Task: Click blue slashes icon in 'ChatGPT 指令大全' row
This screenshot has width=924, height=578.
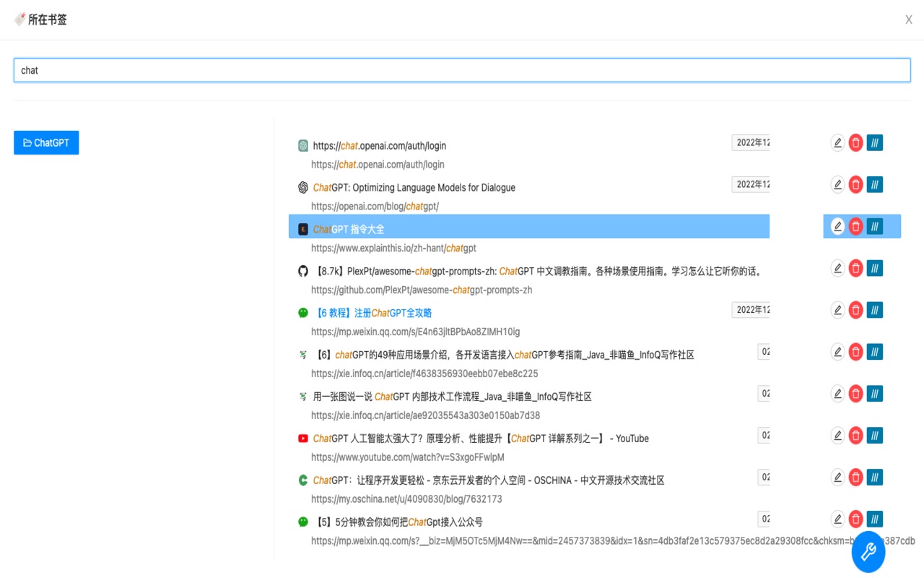Action: (x=875, y=227)
